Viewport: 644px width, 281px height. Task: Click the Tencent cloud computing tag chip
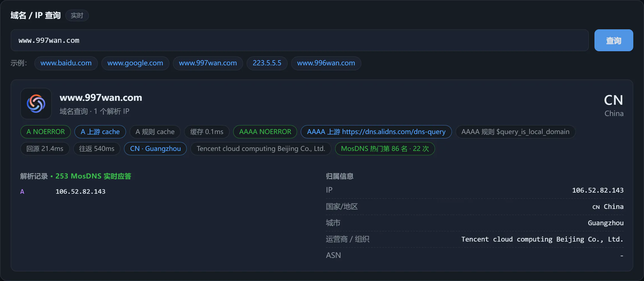click(x=261, y=149)
